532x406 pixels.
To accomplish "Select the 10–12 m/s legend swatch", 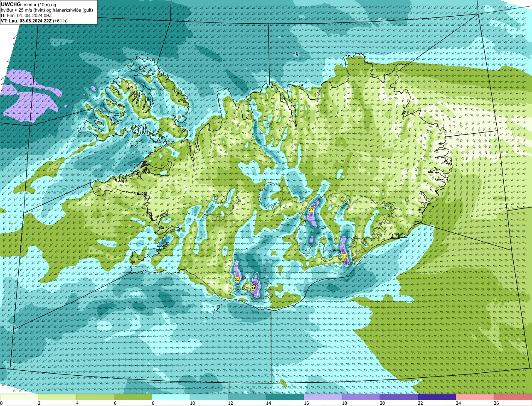I will (209, 397).
